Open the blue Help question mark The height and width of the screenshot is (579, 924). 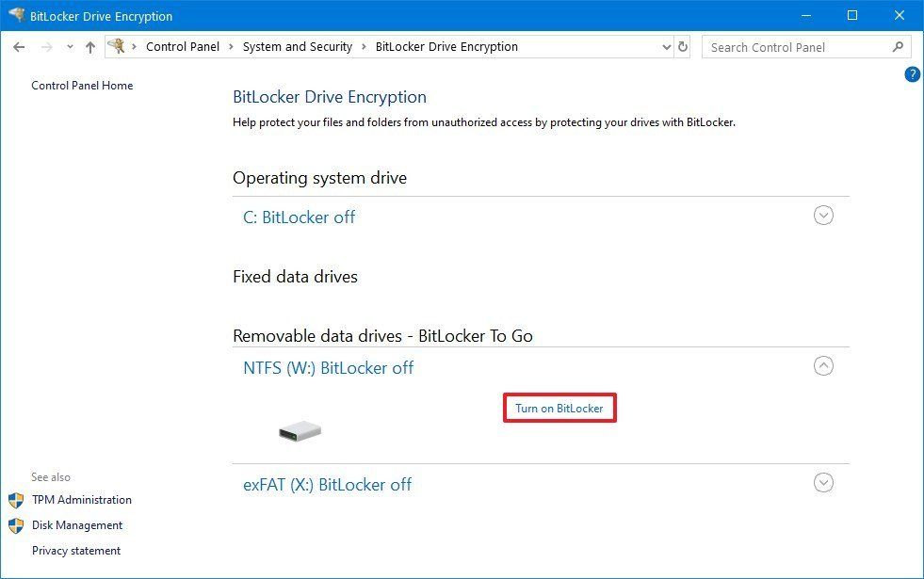[912, 74]
